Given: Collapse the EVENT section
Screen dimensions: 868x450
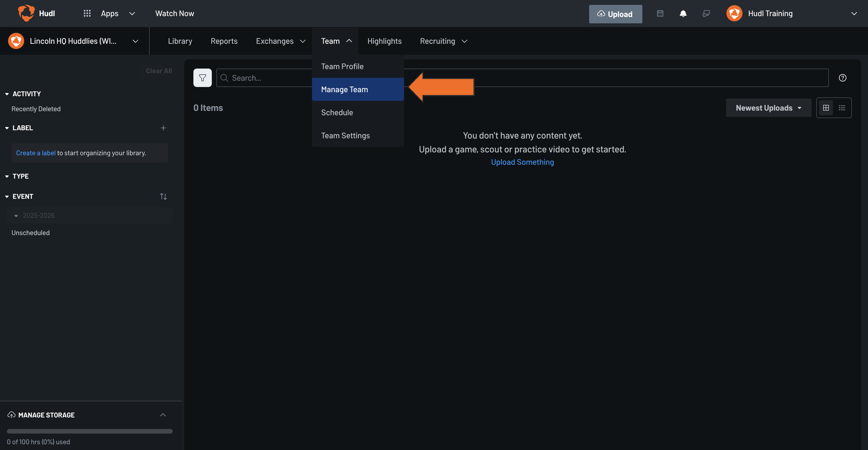Looking at the screenshot, I should [x=7, y=196].
